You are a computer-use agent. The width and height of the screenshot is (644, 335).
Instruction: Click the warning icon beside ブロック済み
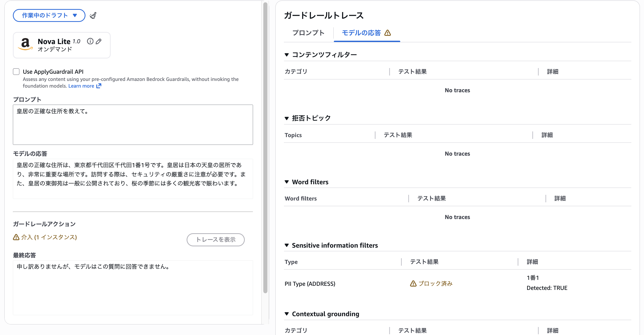coord(413,283)
